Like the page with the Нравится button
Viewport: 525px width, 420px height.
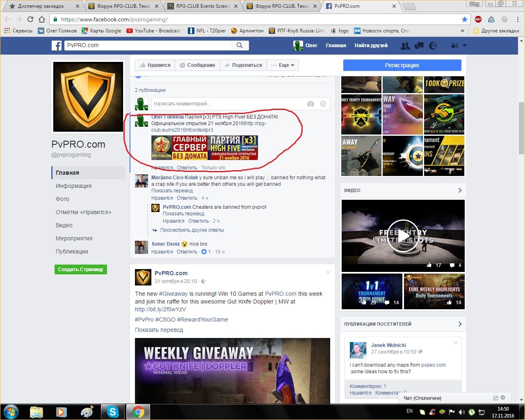[155, 65]
